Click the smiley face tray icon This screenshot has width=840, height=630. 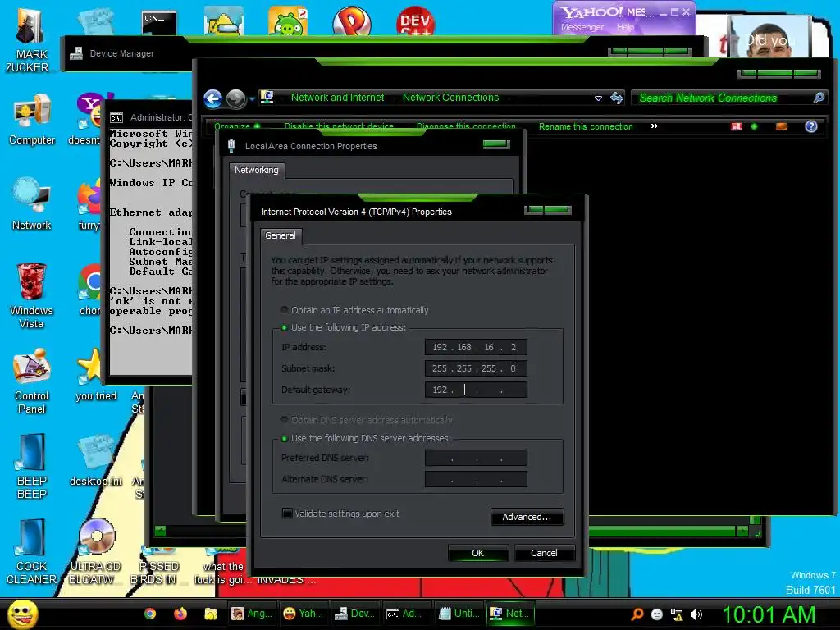coord(657,614)
